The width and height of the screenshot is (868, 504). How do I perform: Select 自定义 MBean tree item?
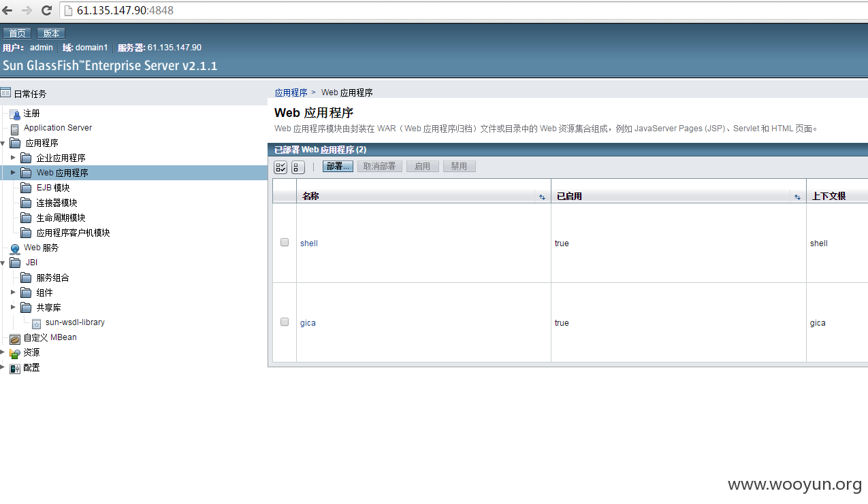click(50, 337)
